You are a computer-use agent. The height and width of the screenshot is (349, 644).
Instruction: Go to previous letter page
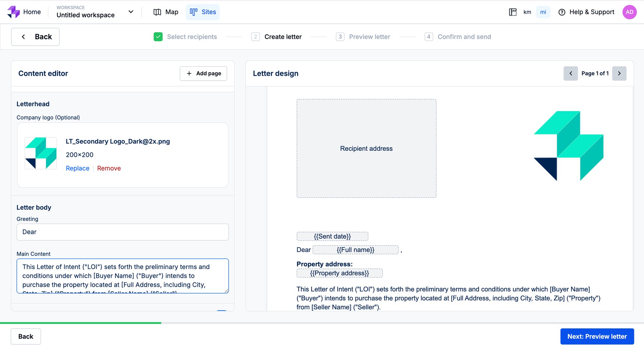[x=571, y=73]
